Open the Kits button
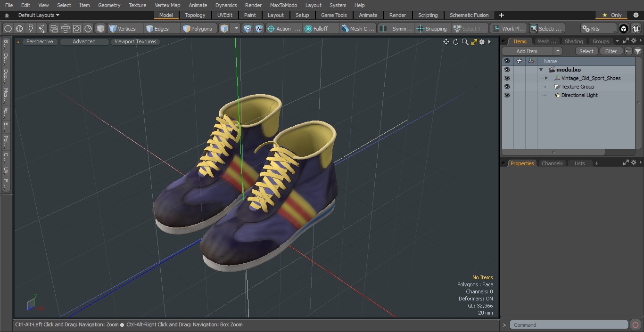The image size is (644, 332). pos(598,29)
